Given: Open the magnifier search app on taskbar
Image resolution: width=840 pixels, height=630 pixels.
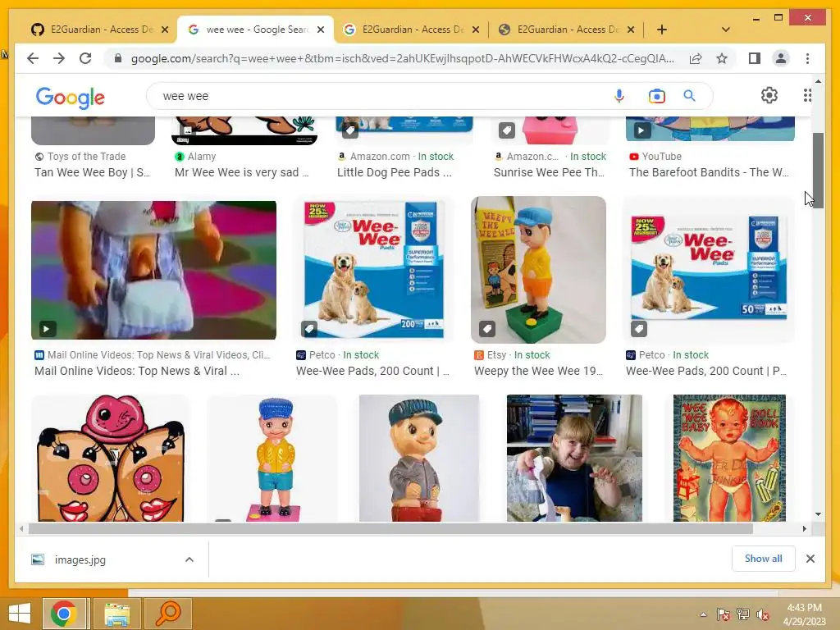Looking at the screenshot, I should tap(167, 614).
